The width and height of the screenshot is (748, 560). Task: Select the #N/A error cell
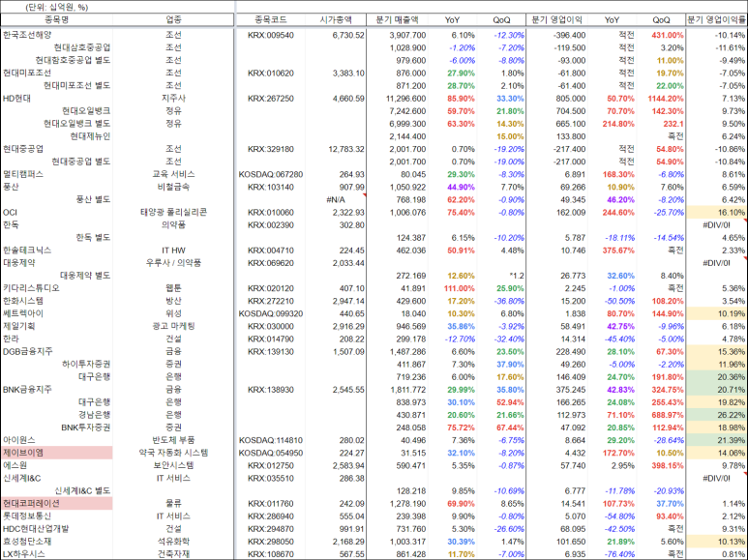pos(336,200)
